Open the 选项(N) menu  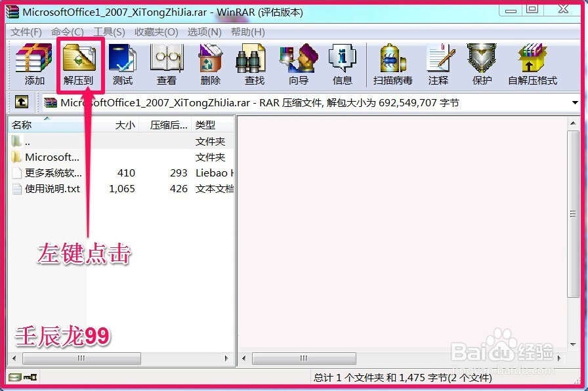(204, 32)
